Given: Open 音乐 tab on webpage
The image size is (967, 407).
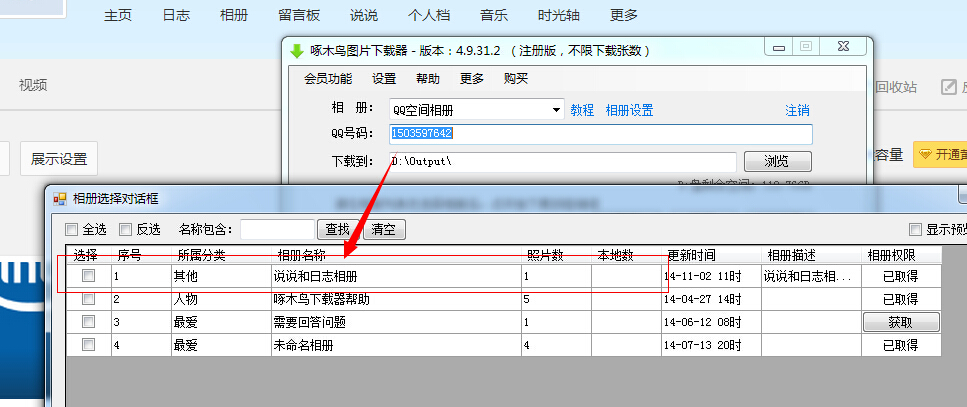Looking at the screenshot, I should 494,15.
